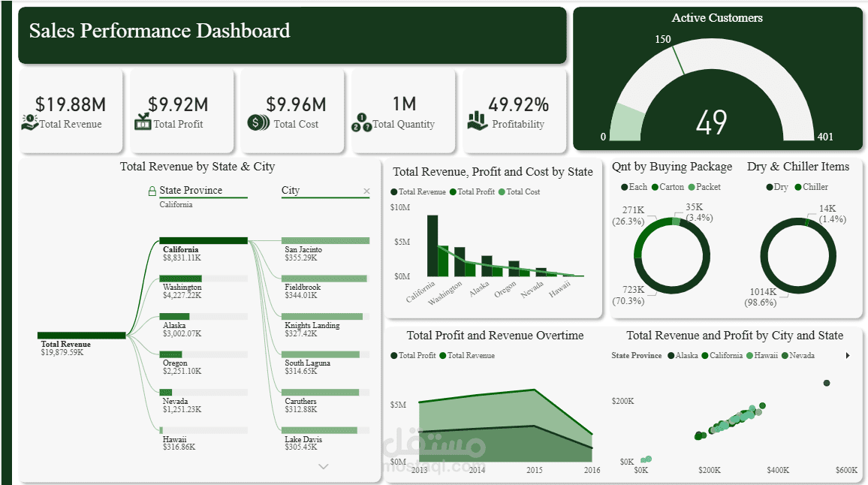
Task: Click the $9.92M Total Profit card
Action: click(182, 110)
